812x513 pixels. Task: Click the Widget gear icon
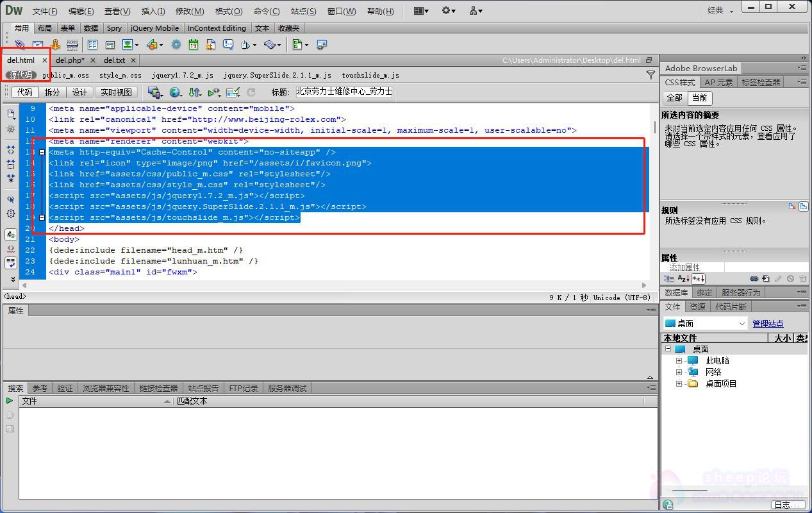tap(176, 44)
